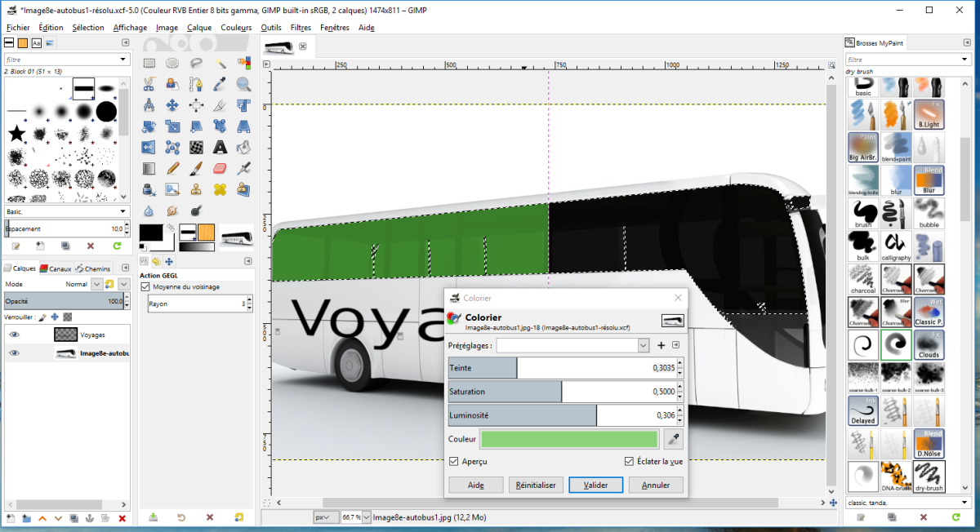The image size is (980, 532).
Task: Click the Réinitialiser button
Action: [x=536, y=485]
